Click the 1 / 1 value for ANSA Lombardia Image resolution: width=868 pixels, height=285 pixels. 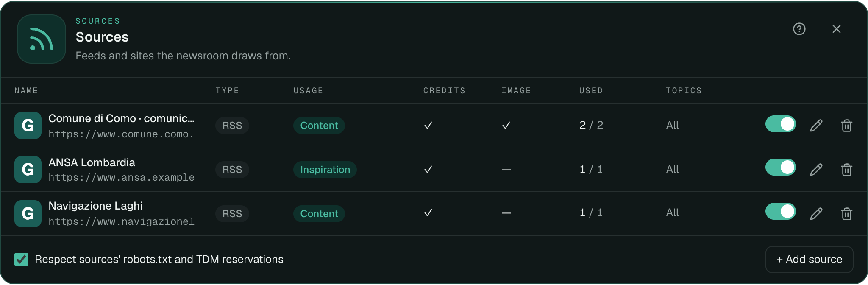click(x=591, y=169)
